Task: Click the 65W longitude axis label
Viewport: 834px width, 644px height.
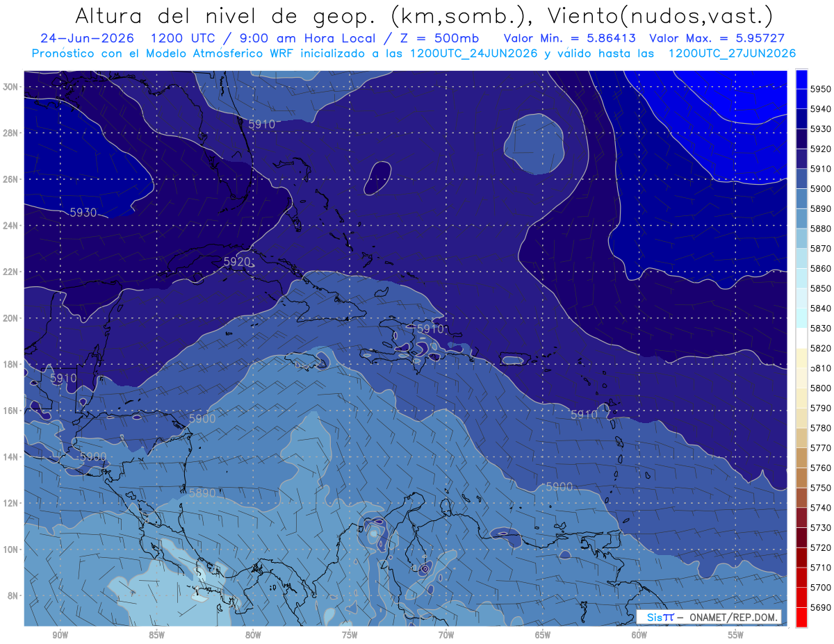Action: (543, 635)
